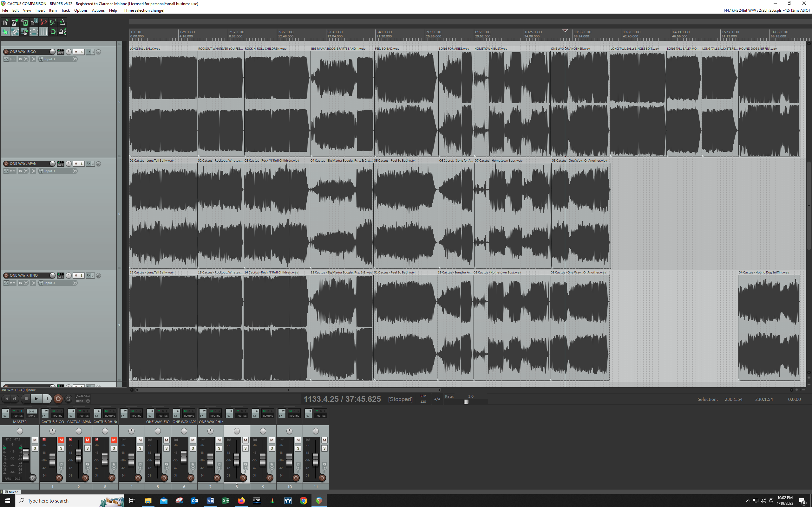Toggle the locking padlock icon
The height and width of the screenshot is (507, 812).
(62, 32)
